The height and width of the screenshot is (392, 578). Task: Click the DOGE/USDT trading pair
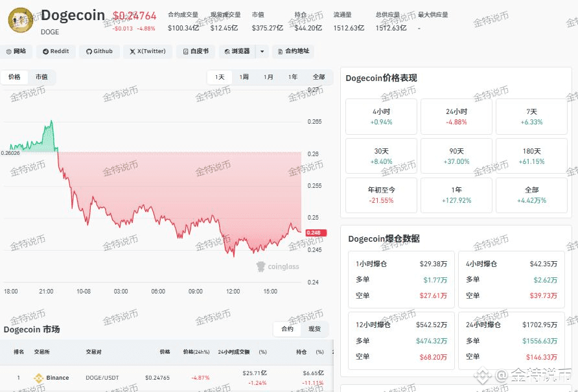click(x=104, y=378)
